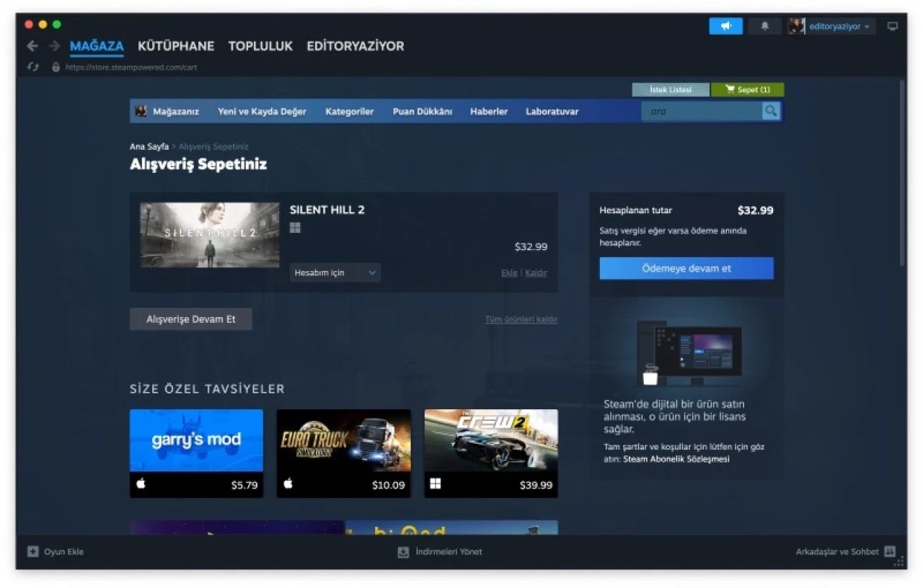The height and width of the screenshot is (588, 923).
Task: Click the Big Picture display icon top right
Action: 892,26
